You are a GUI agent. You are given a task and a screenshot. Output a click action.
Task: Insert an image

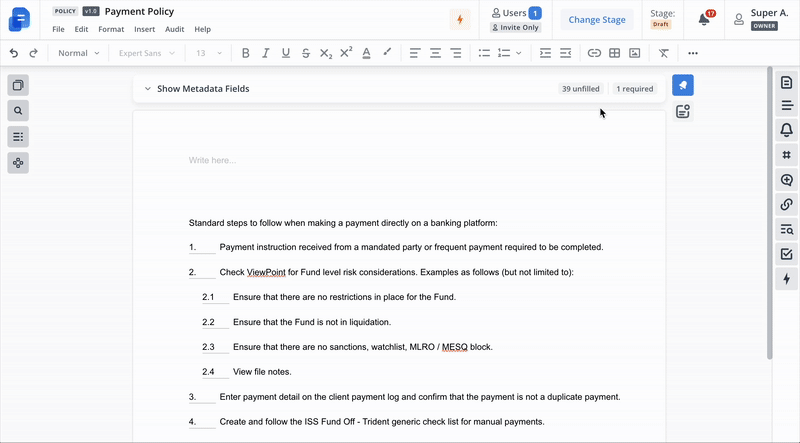pos(635,53)
